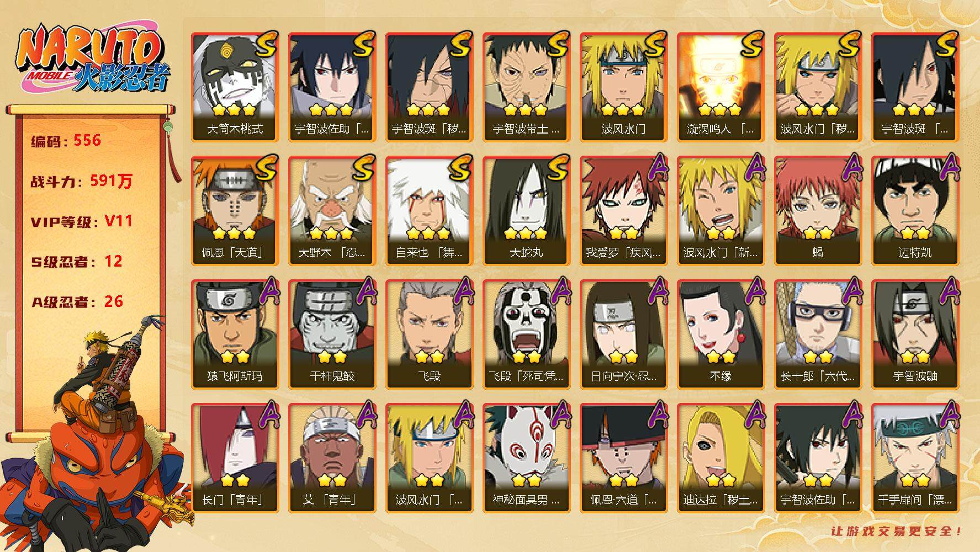Viewport: 980px width, 552px height.
Task: Choose the 迈特凯 ninja portrait
Action: (x=915, y=211)
